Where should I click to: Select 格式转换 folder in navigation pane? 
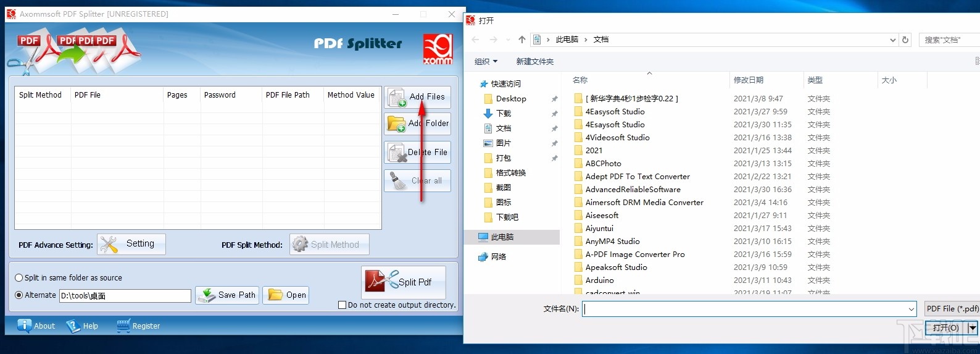click(511, 173)
